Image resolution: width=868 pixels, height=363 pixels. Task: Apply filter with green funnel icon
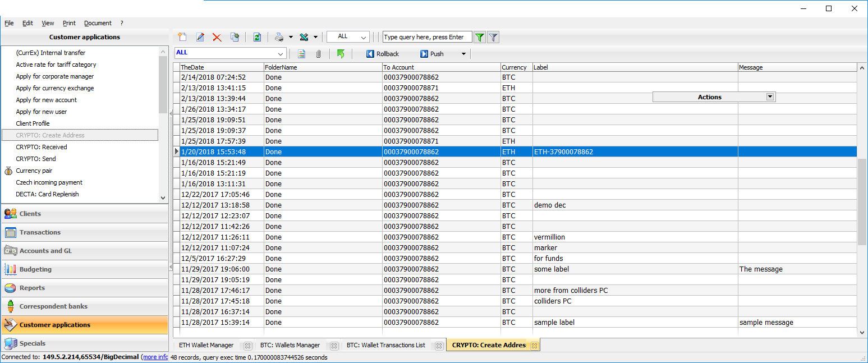[x=480, y=37]
